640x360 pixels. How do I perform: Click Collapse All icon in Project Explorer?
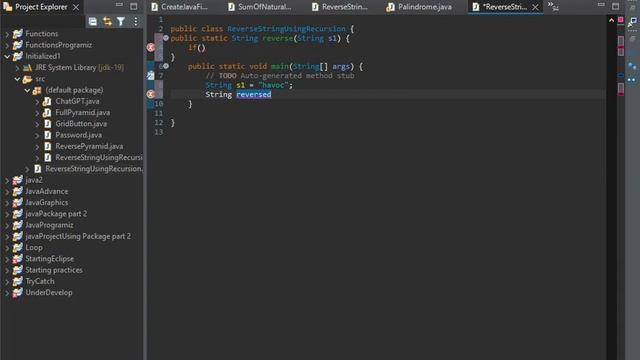[93, 22]
